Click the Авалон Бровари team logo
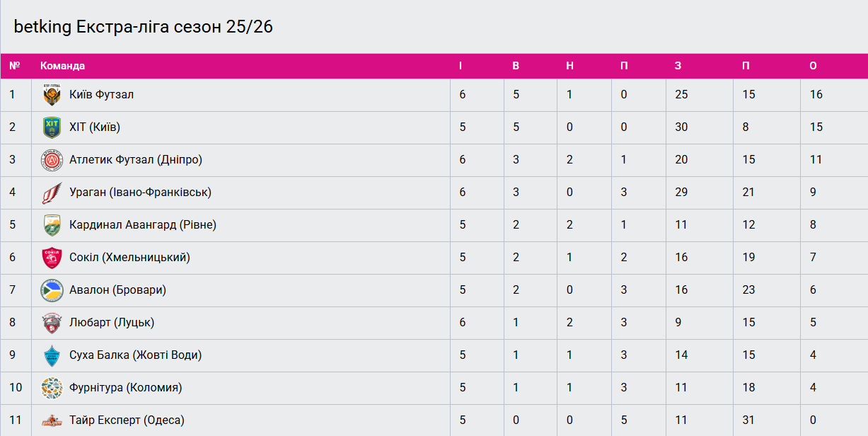Image resolution: width=868 pixels, height=436 pixels. 52,290
